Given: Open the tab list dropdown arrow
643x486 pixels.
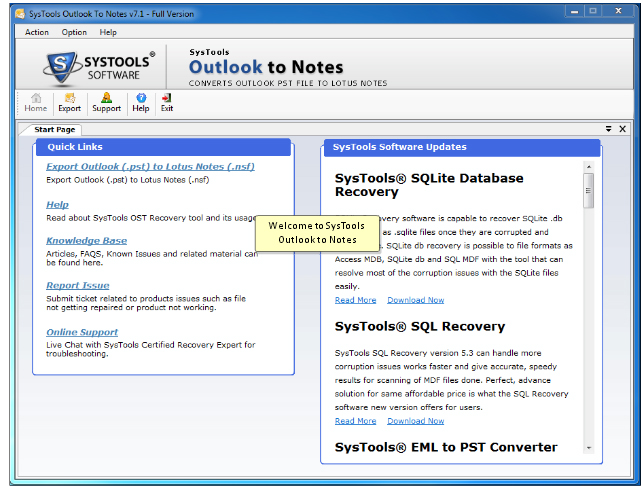Looking at the screenshot, I should click(x=608, y=129).
